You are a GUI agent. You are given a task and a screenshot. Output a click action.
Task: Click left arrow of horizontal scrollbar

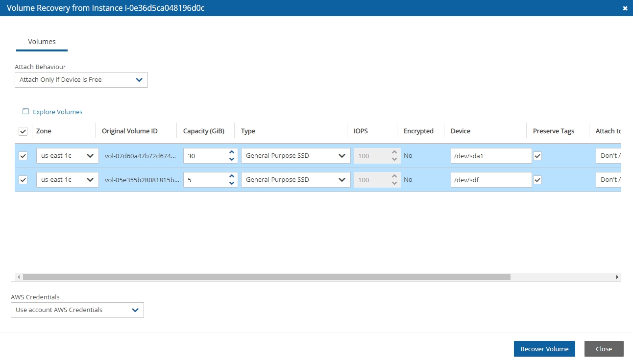(19, 277)
